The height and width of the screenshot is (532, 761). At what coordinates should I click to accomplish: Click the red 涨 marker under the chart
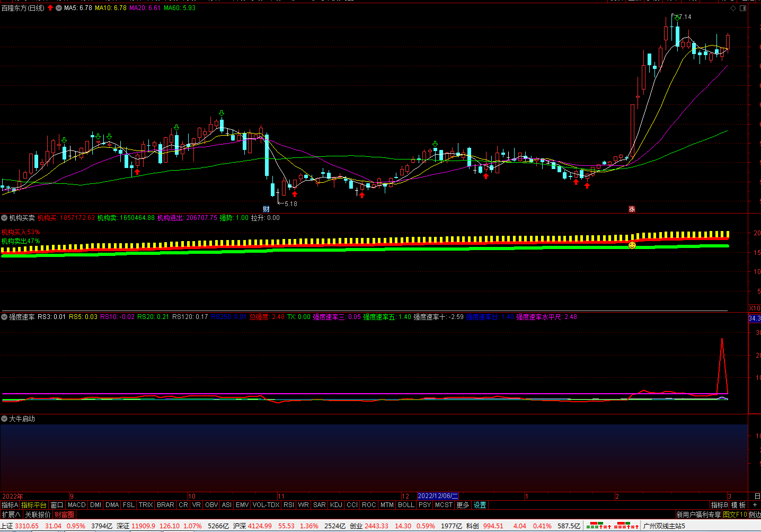tap(632, 209)
